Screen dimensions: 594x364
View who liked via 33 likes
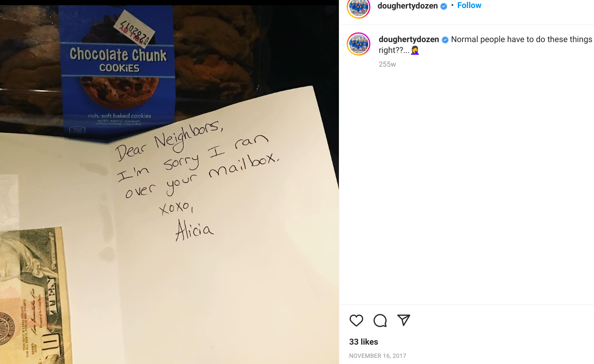click(x=363, y=342)
